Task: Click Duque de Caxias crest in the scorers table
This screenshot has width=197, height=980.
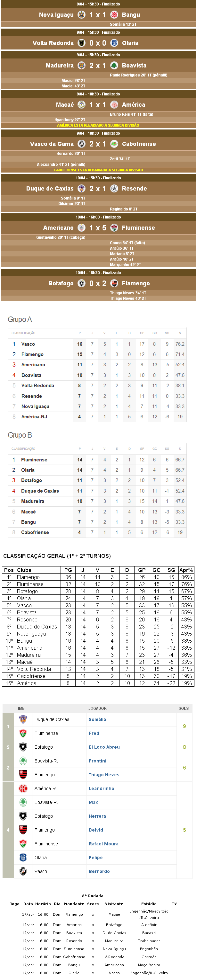Action: 23,719
